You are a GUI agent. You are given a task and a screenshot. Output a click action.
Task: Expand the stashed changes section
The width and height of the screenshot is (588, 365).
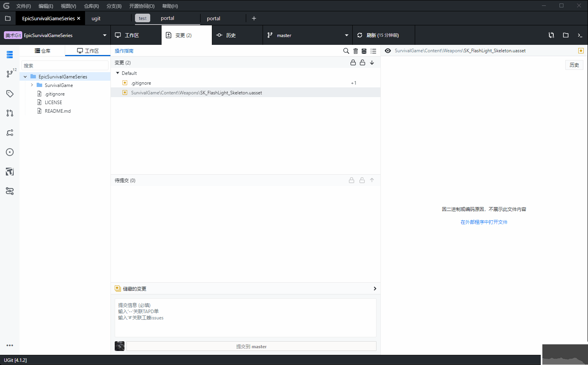point(375,289)
